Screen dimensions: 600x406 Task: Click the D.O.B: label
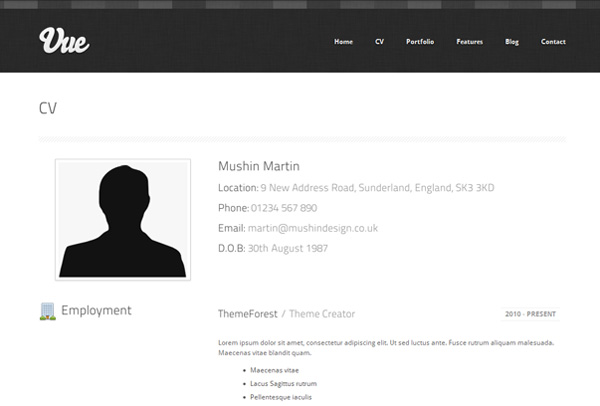(232, 248)
